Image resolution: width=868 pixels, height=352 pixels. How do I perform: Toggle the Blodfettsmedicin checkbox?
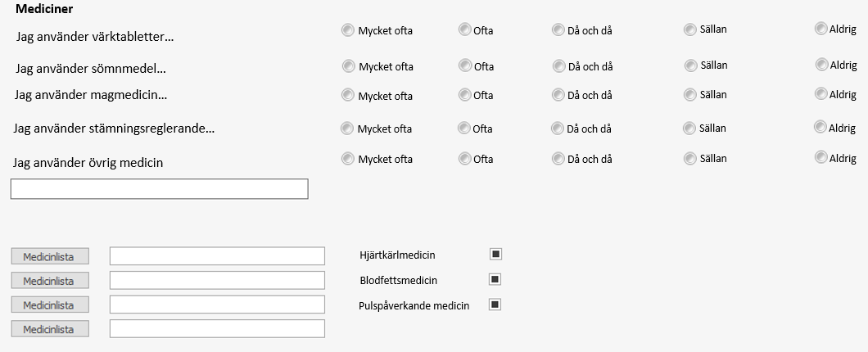click(495, 279)
